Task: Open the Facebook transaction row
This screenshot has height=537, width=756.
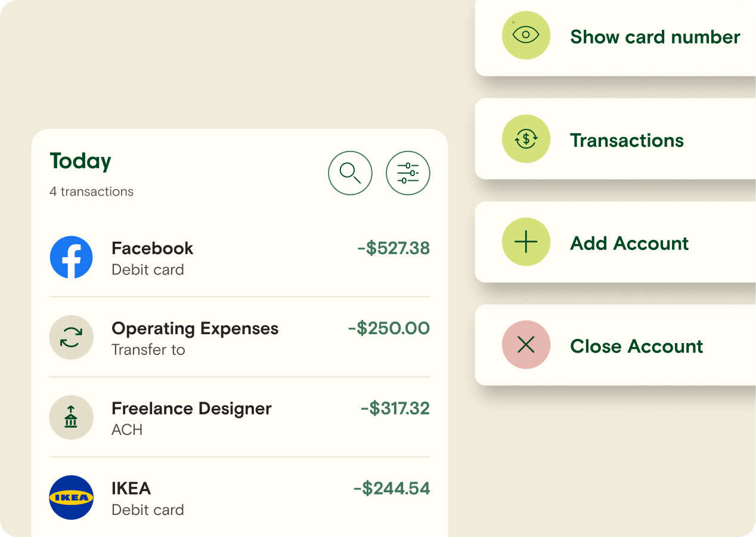Action: (x=240, y=258)
